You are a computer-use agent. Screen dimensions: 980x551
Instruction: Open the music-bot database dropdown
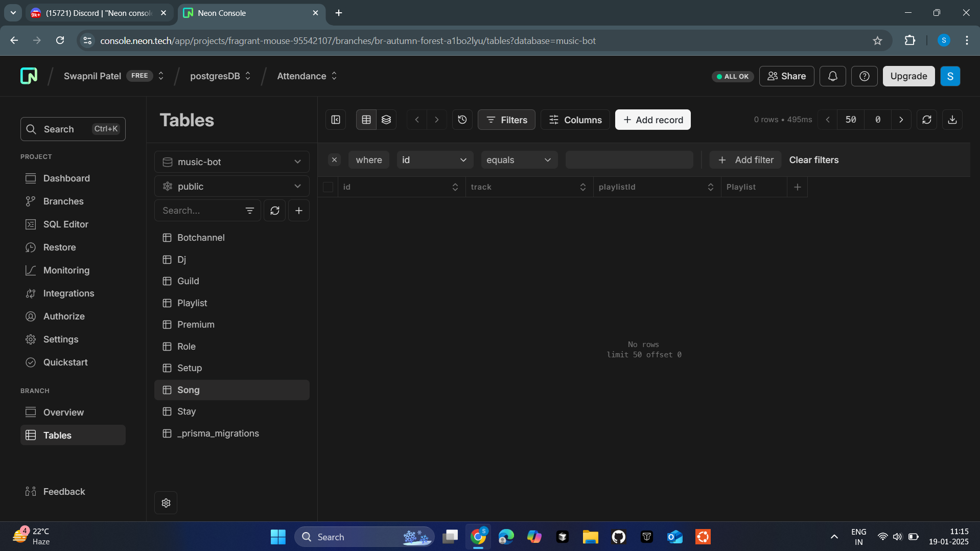(232, 162)
